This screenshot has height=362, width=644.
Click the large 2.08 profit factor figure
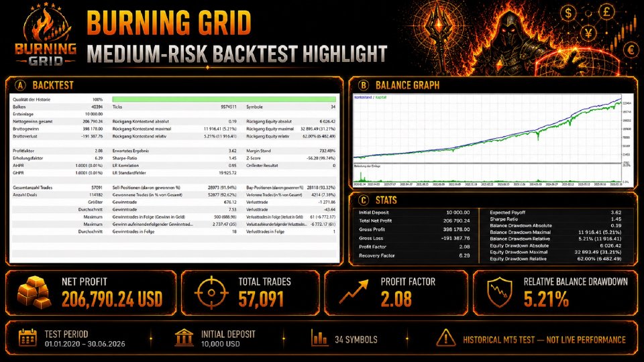tap(396, 299)
